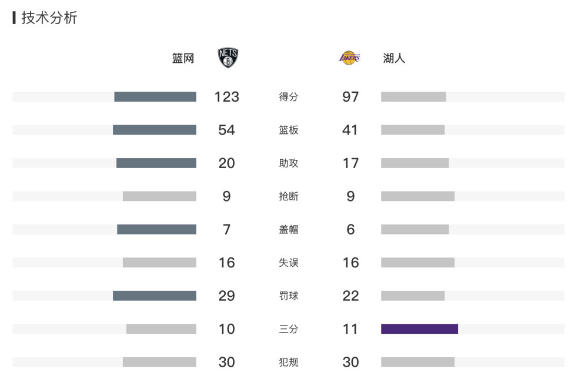This screenshot has width=588, height=379.
Task: Click the Nets 得分 bar for 123
Action: (x=155, y=97)
